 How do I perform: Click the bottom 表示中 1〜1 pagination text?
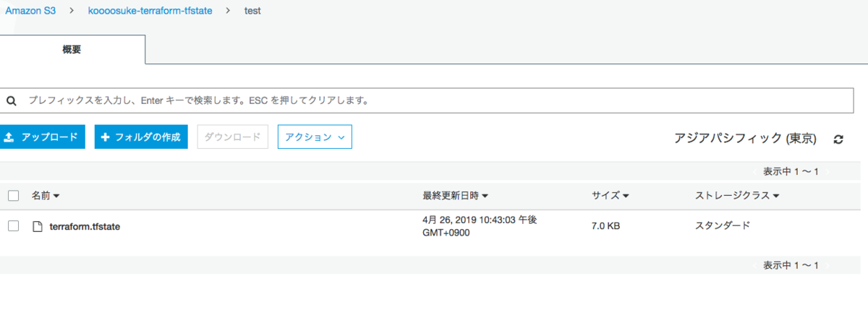pos(791,265)
